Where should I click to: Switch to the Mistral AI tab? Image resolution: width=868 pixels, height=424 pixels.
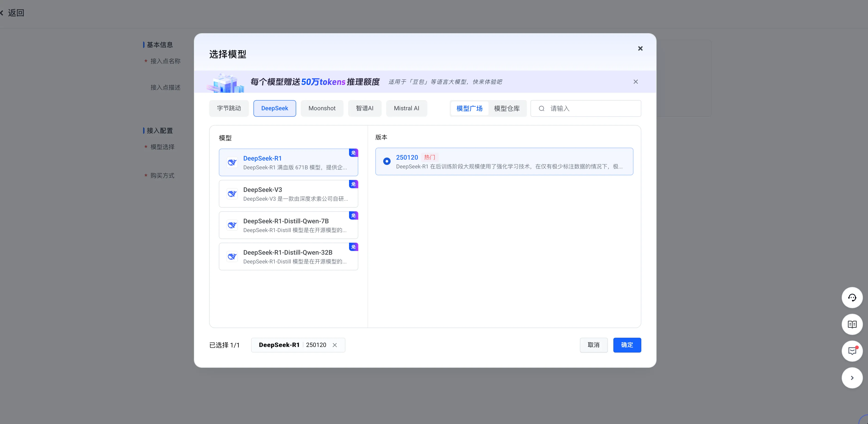(406, 108)
